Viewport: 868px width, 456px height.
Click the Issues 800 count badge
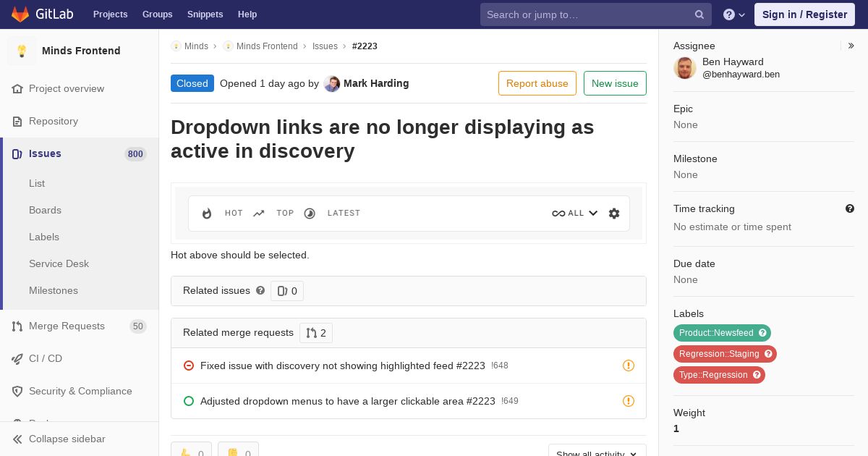(x=135, y=154)
